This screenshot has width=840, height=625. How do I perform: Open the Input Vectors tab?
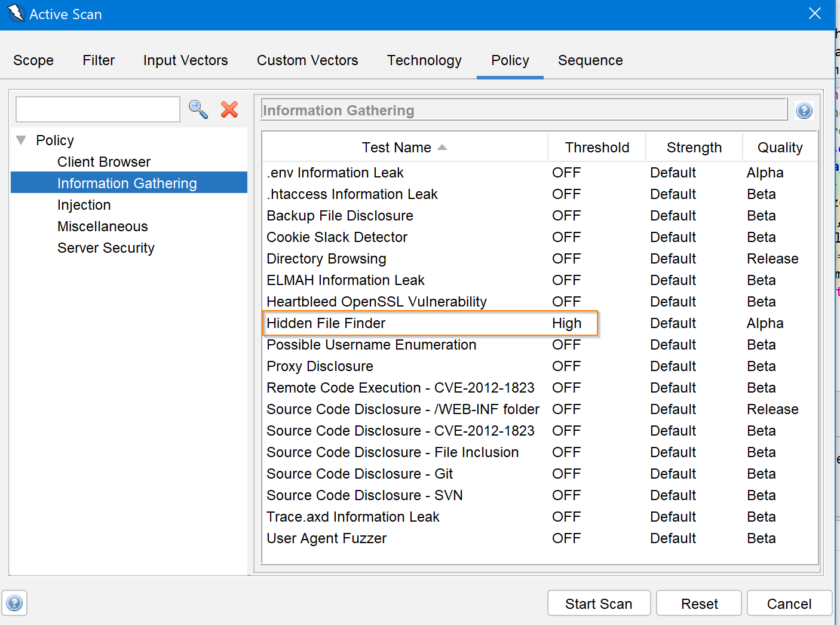click(x=185, y=60)
